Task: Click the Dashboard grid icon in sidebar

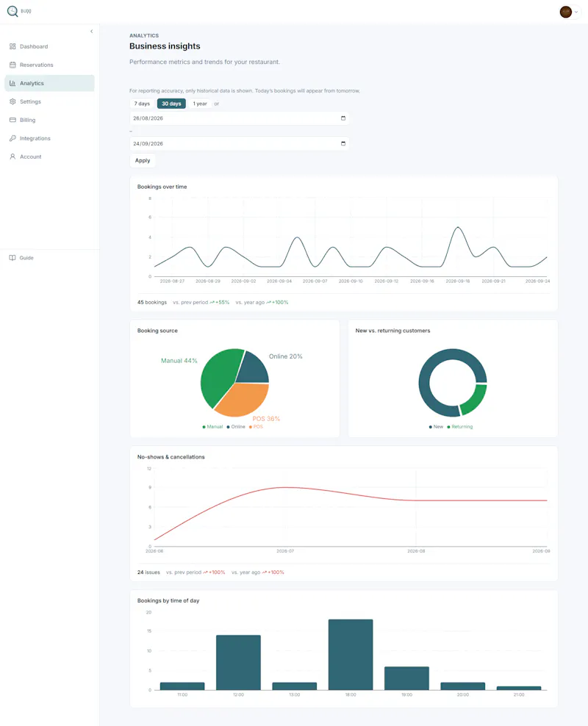Action: (12, 46)
